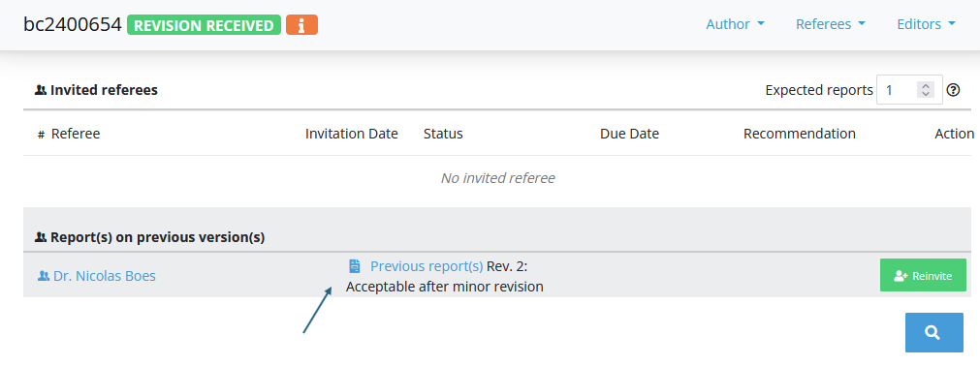
Task: Click the people icon next to Invited referees
Action: pyautogui.click(x=41, y=90)
